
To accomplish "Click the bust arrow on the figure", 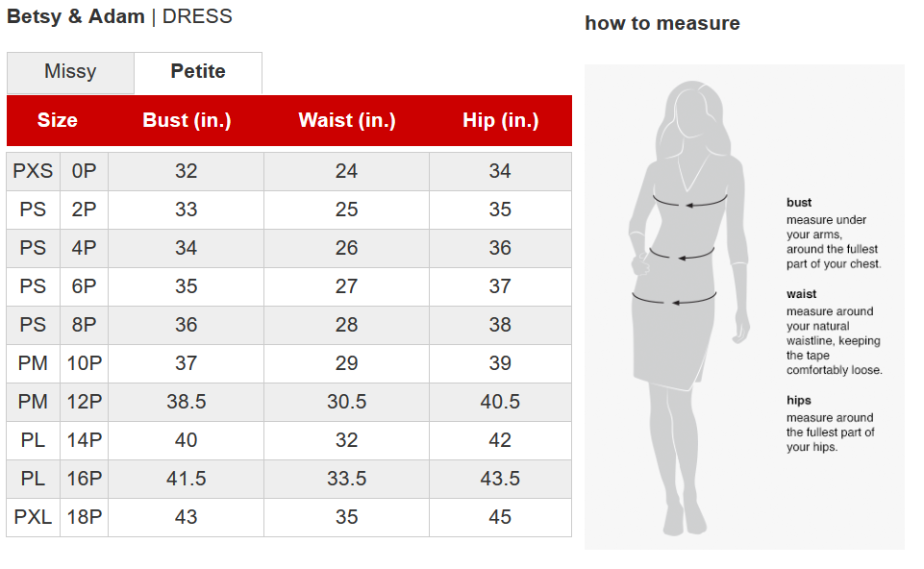I will [x=689, y=202].
